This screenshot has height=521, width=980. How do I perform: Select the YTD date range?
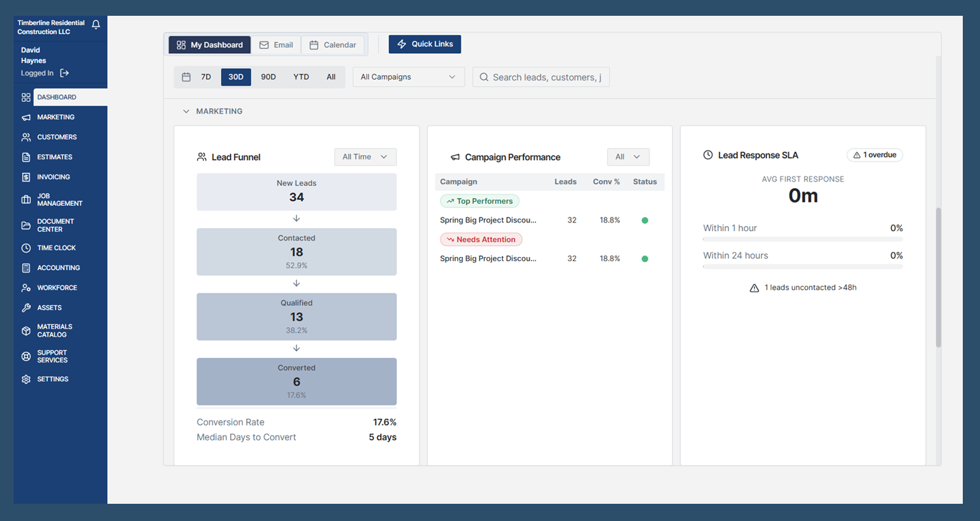point(301,77)
